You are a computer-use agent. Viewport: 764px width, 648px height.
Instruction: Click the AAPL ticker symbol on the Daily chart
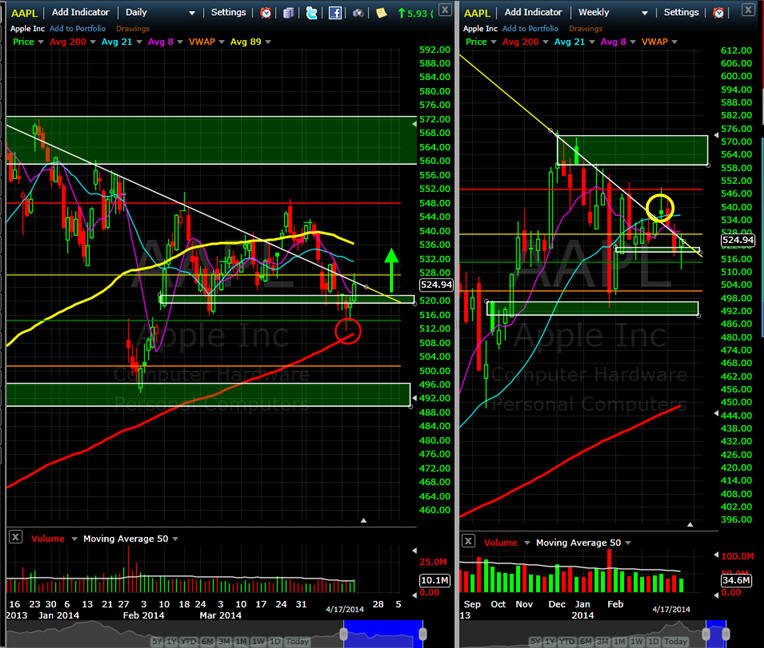(24, 13)
